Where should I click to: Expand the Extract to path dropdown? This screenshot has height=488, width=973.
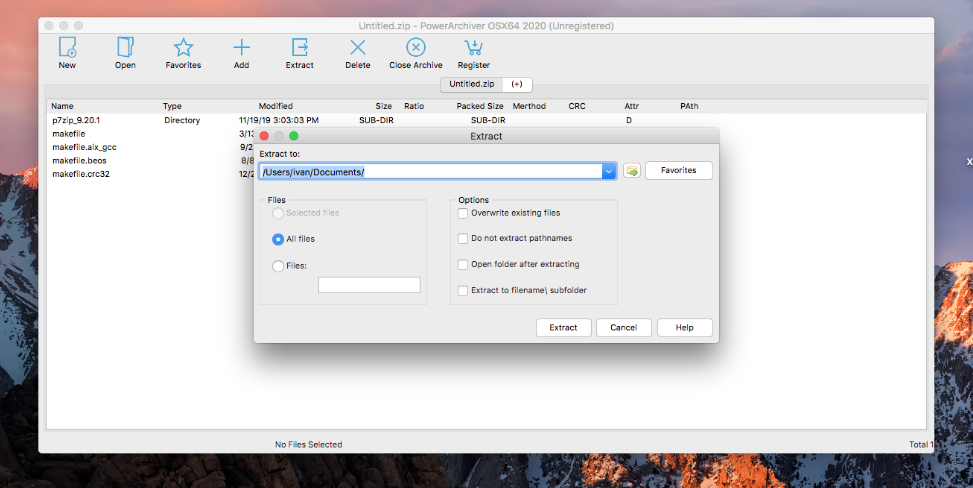click(x=608, y=171)
